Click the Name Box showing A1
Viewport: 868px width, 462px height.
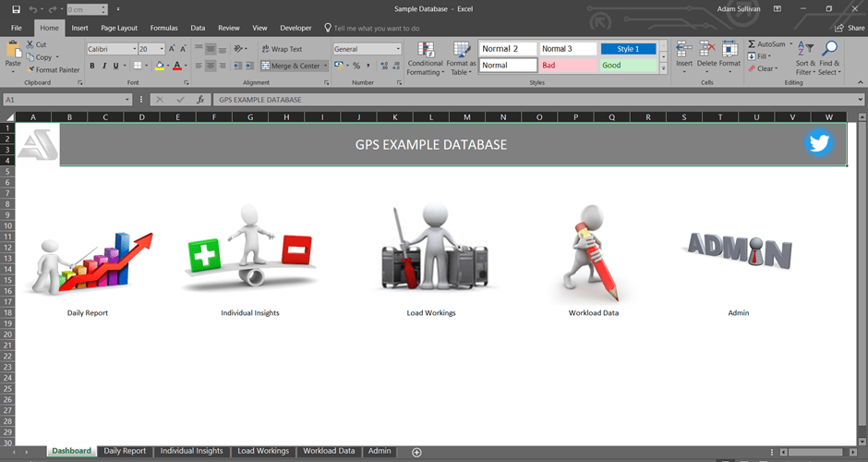pyautogui.click(x=63, y=100)
